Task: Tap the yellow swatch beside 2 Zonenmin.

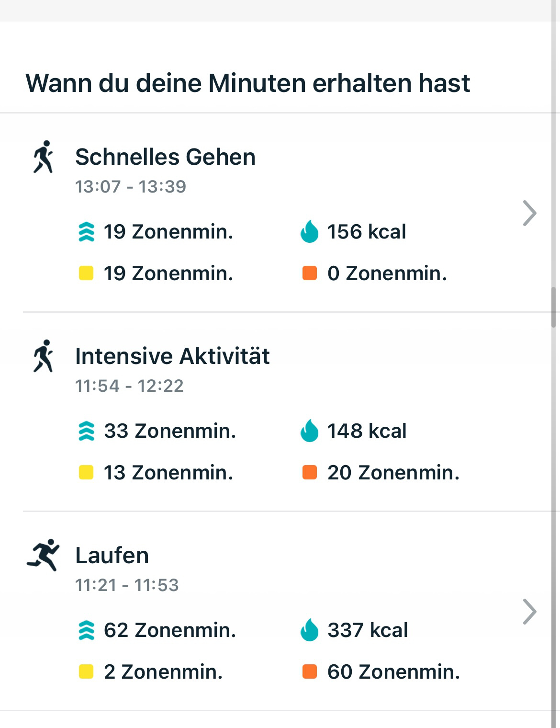Action: [x=86, y=672]
